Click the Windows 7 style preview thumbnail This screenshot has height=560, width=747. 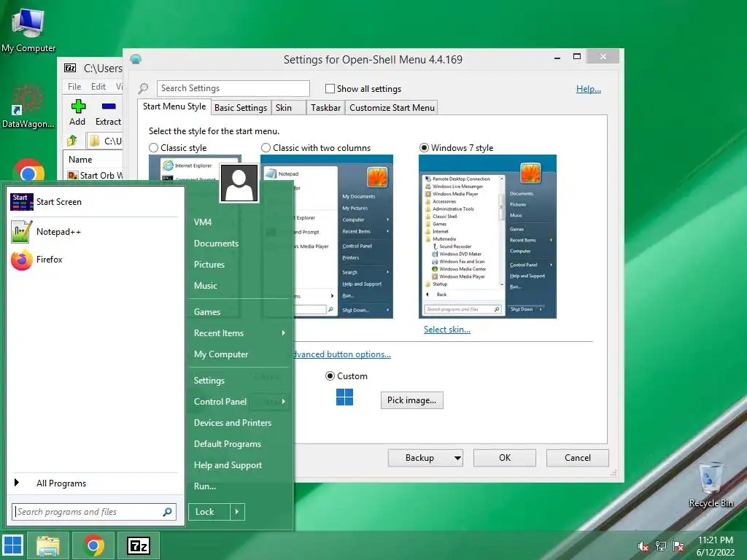pyautogui.click(x=487, y=237)
